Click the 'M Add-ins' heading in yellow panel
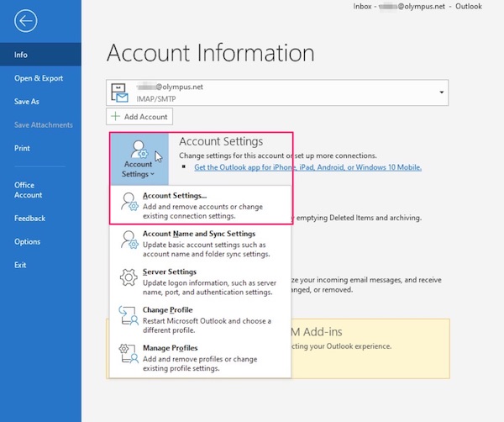Screen dimensions: 504x422 (317, 331)
